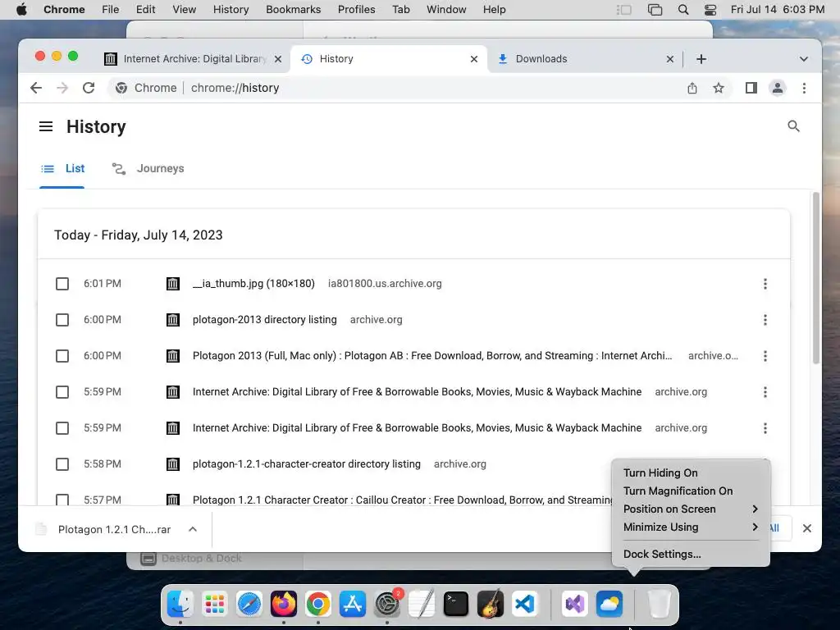Open the App Store from the Dock
The height and width of the screenshot is (630, 840).
point(353,605)
